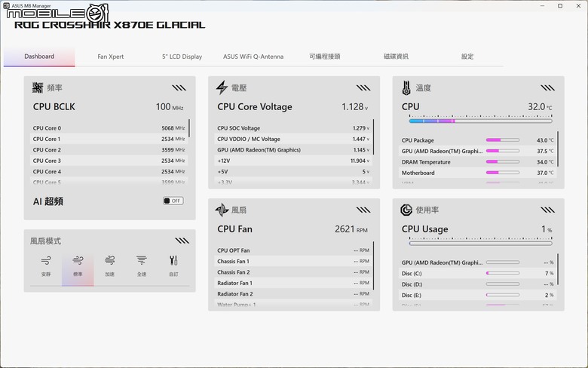Toggle the AI overclocking OFF switch
The height and width of the screenshot is (368, 588).
click(173, 201)
